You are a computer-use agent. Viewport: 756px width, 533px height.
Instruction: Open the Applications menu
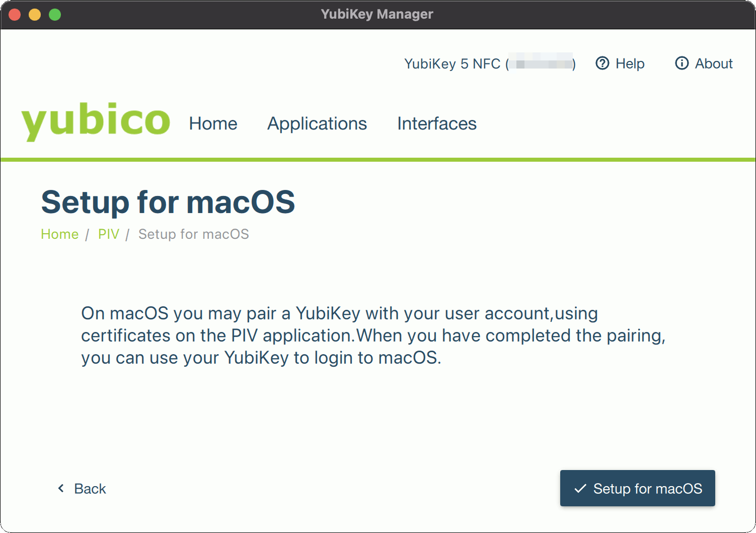[317, 123]
